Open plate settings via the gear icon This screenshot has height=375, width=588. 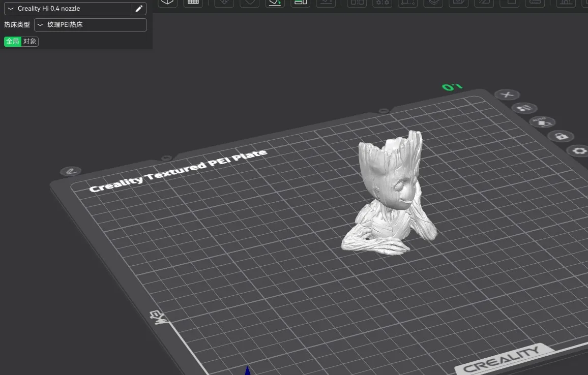click(579, 151)
